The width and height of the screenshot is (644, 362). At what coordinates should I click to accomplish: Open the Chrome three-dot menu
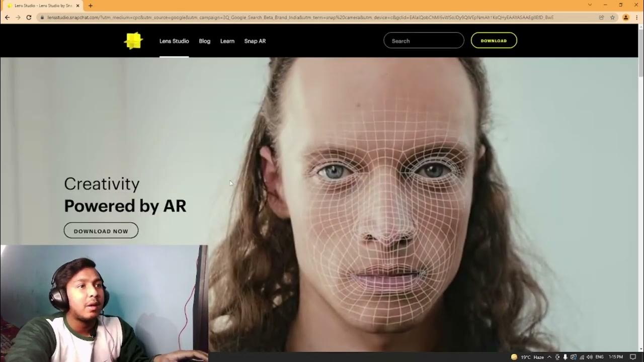pyautogui.click(x=637, y=17)
